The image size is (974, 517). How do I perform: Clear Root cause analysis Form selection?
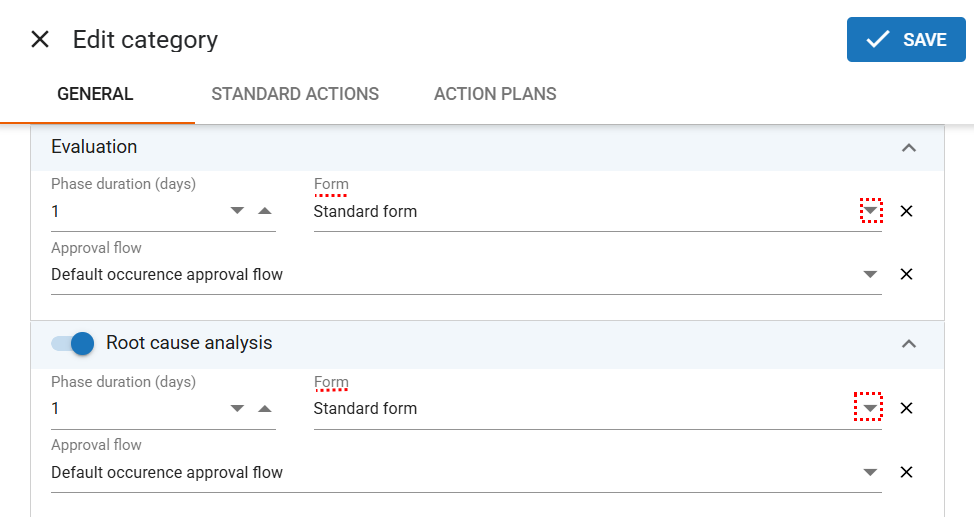tap(906, 408)
